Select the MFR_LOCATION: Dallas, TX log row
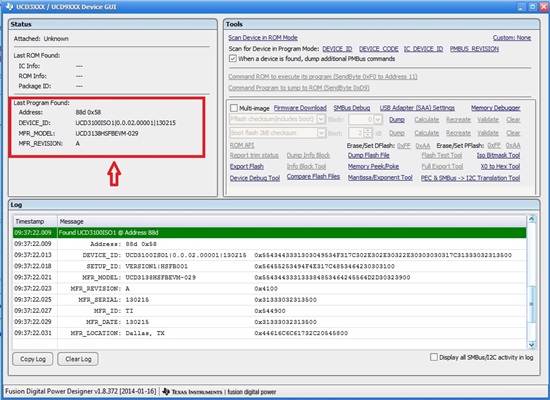The width and height of the screenshot is (550, 400). (269, 333)
